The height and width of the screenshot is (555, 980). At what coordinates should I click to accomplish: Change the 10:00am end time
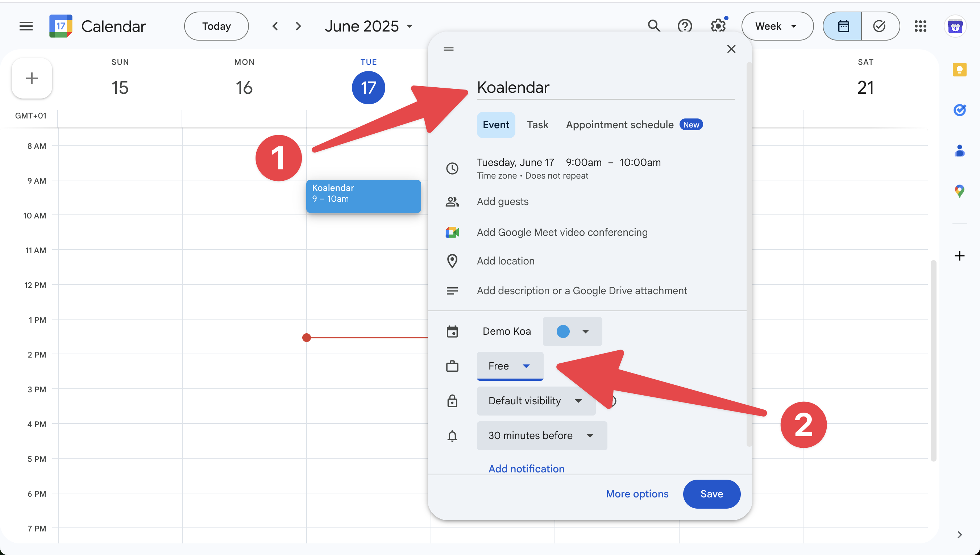pyautogui.click(x=640, y=162)
